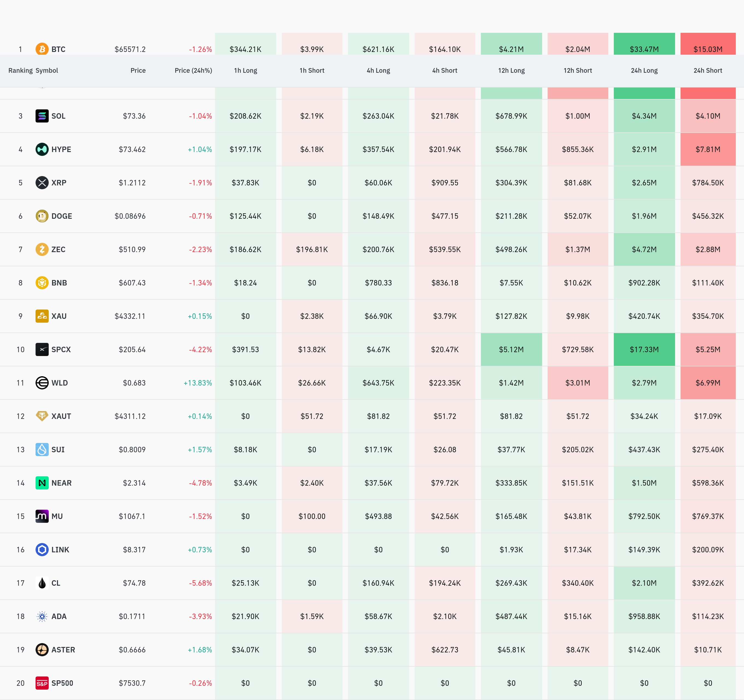Screen dimensions: 744x700
Task: Click the NEAR protocol icon
Action: [42, 483]
